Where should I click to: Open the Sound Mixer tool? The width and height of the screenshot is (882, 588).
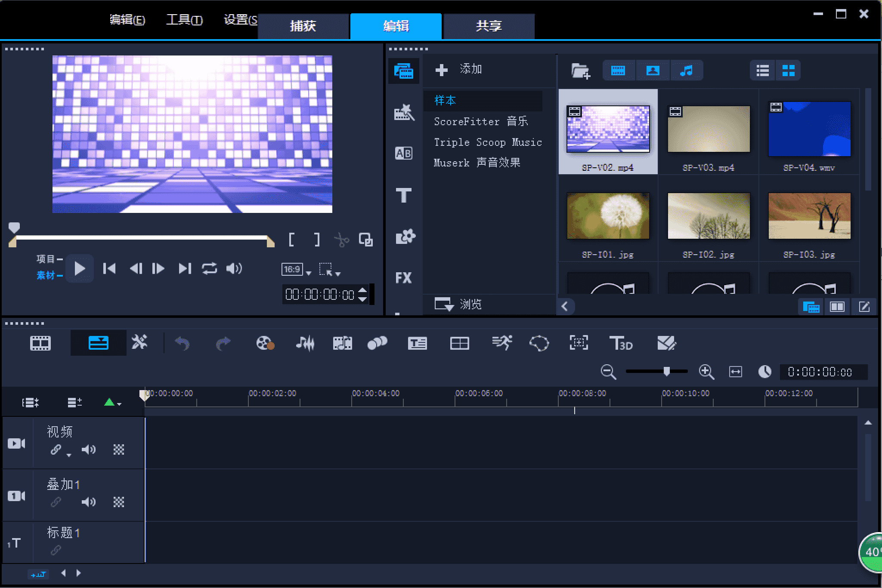305,343
